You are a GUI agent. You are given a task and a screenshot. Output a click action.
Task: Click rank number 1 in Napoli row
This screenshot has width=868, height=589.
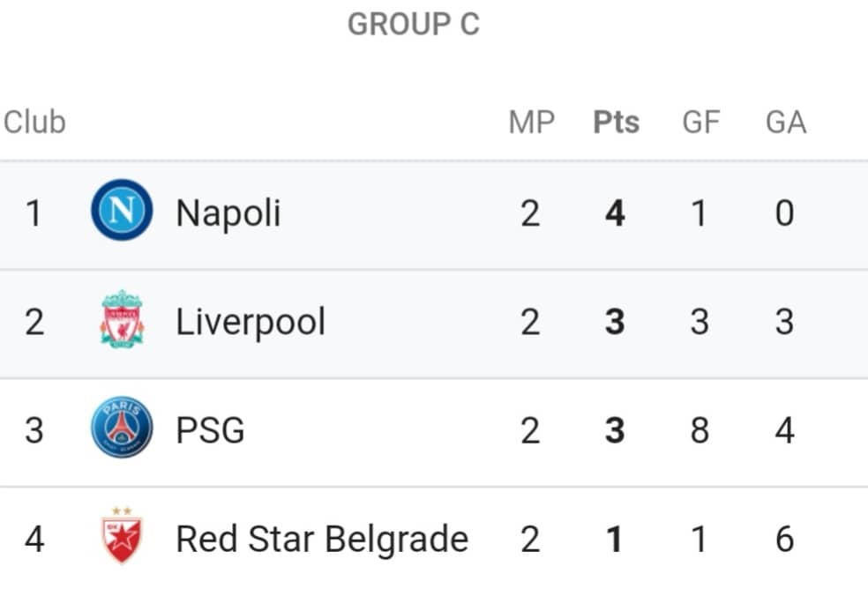tap(34, 213)
